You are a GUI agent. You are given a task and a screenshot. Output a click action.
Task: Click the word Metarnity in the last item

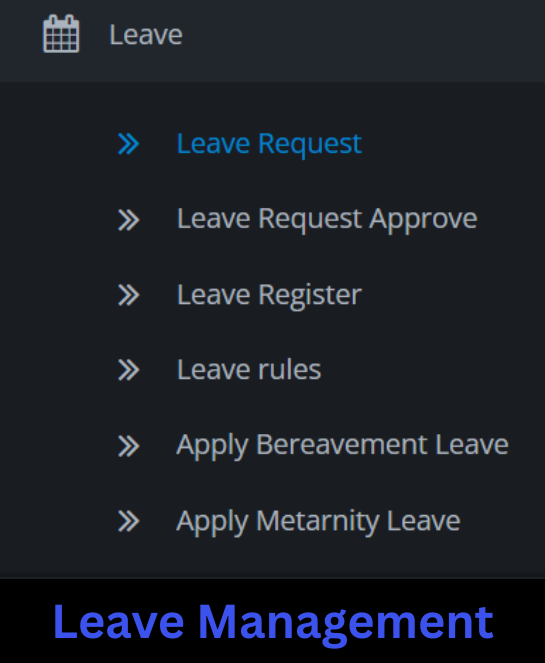coord(318,521)
